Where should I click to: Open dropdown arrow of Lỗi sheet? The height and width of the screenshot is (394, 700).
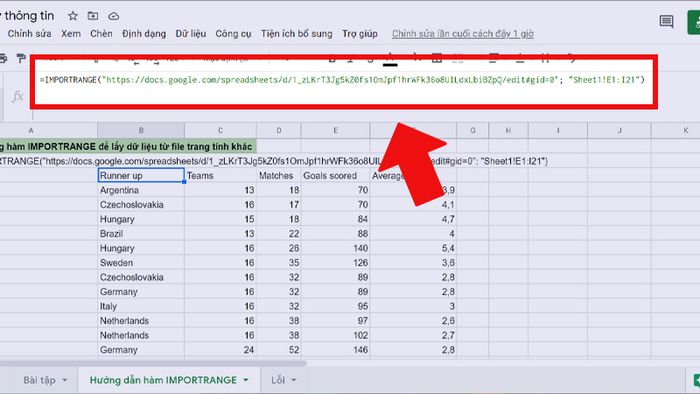[x=294, y=380]
